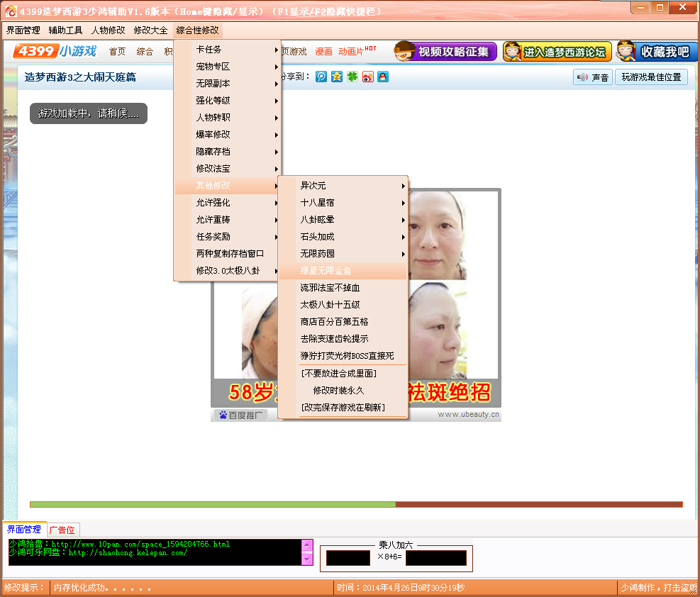
Task: Select 去除变速齿轮提示 menu item
Action: 343,339
